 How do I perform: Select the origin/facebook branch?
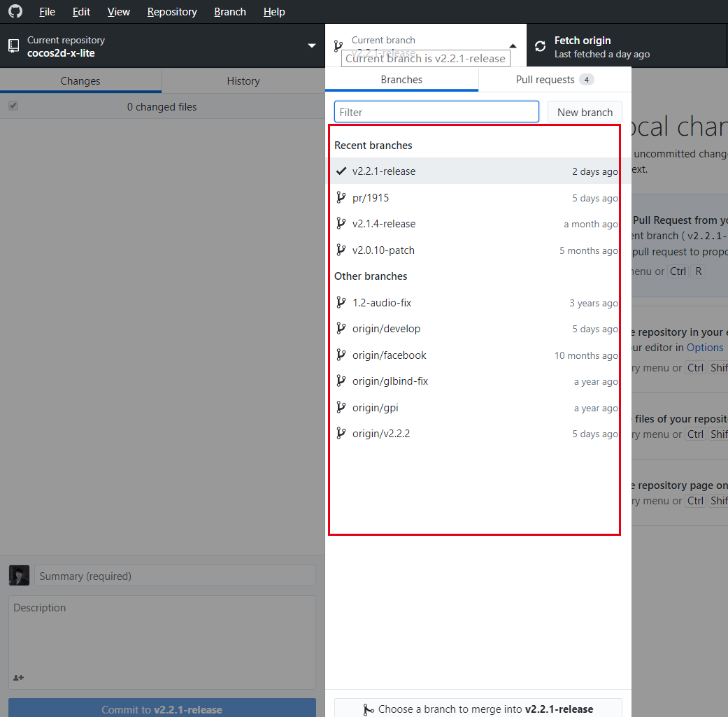[478, 355]
